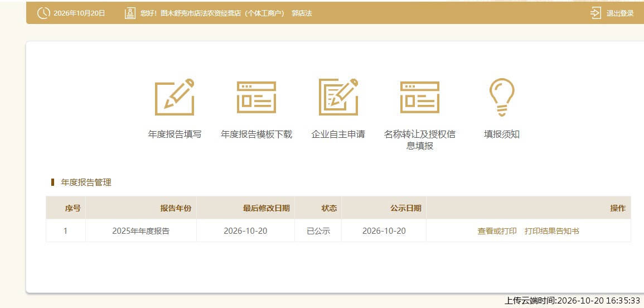Click the 年度报告填写 text label

175,134
